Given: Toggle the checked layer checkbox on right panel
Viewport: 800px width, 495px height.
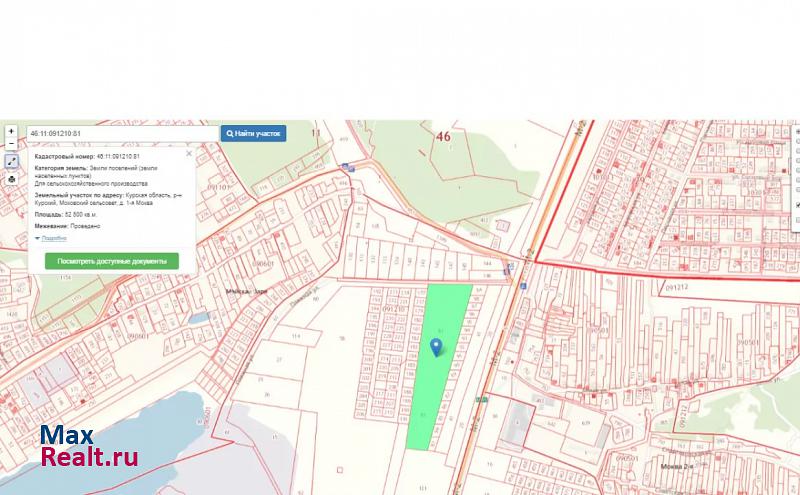Looking at the screenshot, I should pyautogui.click(x=797, y=203).
